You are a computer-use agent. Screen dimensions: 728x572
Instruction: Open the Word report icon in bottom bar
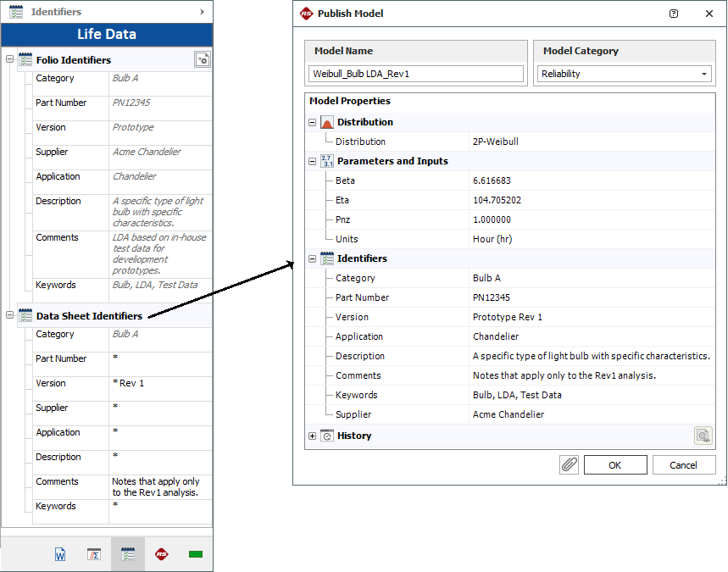pos(60,554)
